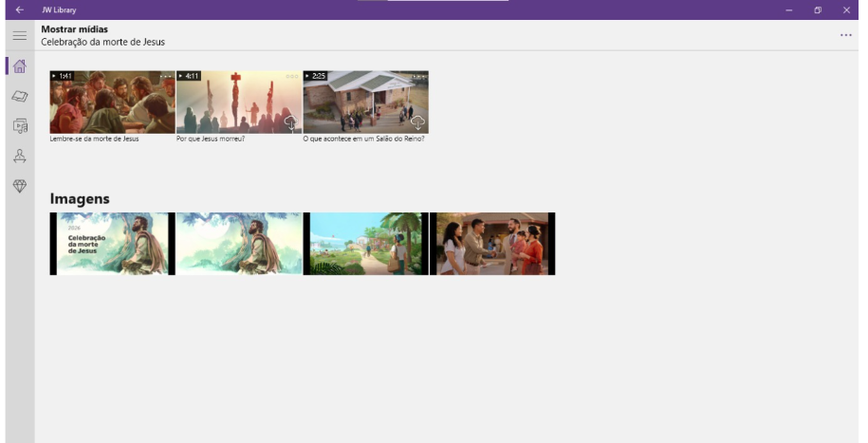Open the Bible section (open book icon)
Image resolution: width=868 pixels, height=443 pixels.
click(x=19, y=96)
